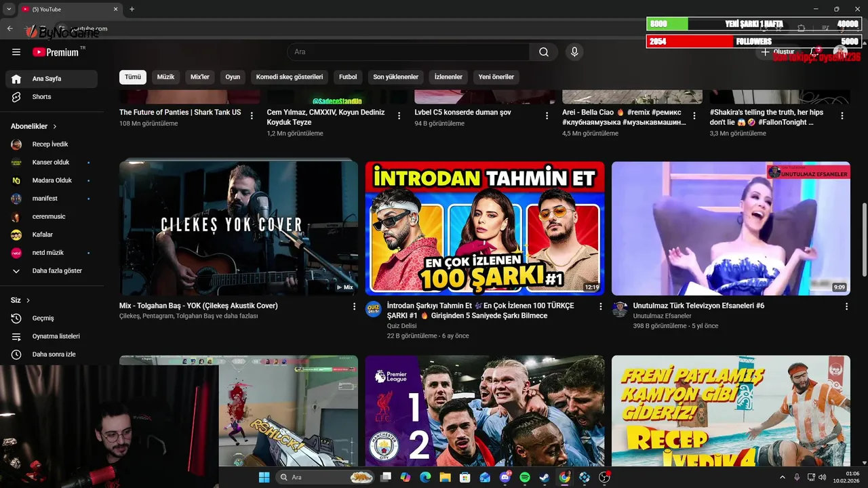This screenshot has width=868, height=488.
Task: Select the Mix'ler filter chip
Action: (x=200, y=77)
